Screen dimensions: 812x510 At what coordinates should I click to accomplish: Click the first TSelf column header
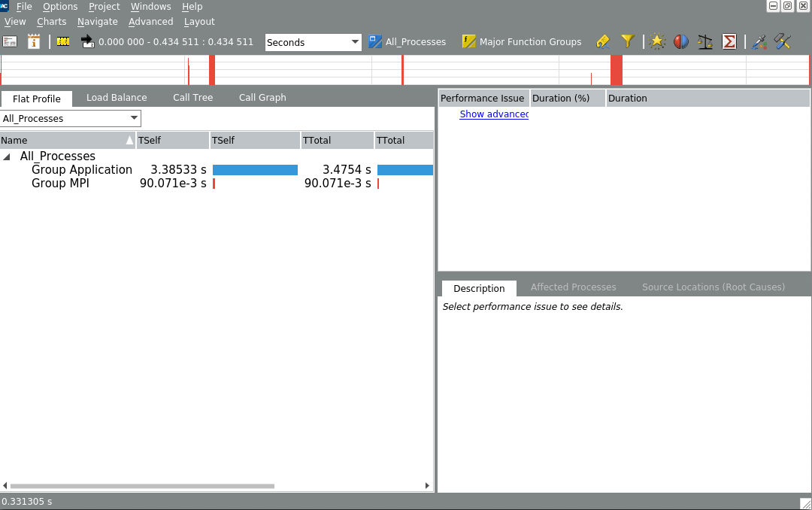coord(172,141)
